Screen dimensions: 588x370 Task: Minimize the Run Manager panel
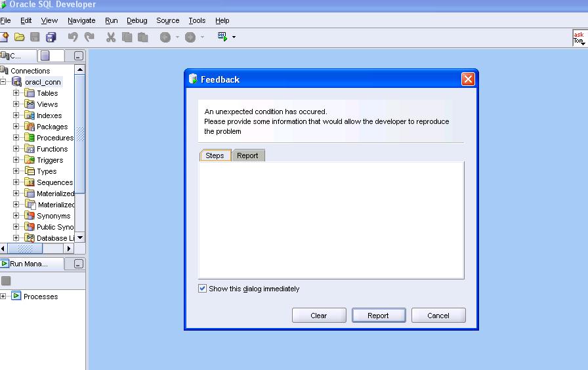tap(79, 264)
